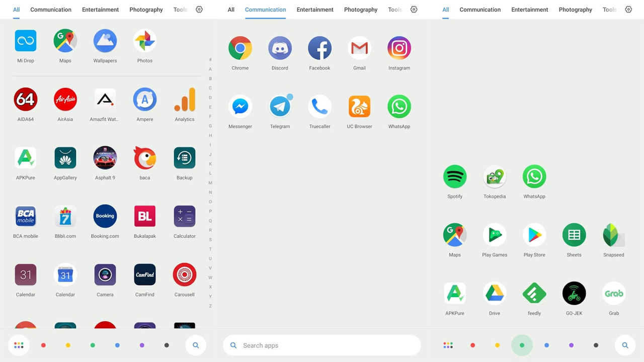Image resolution: width=644 pixels, height=362 pixels.
Task: Open the AirAsia app
Action: point(65,100)
